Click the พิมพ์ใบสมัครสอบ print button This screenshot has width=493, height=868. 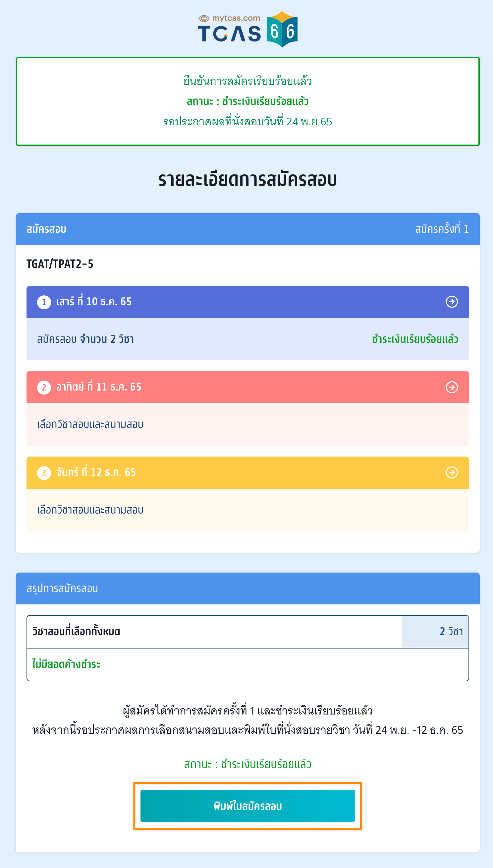[x=247, y=806]
